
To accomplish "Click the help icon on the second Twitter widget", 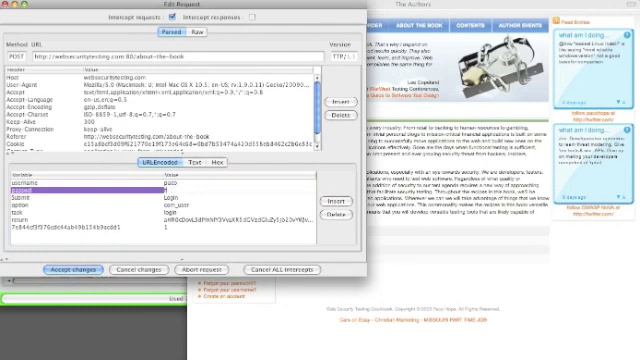I will (x=627, y=130).
